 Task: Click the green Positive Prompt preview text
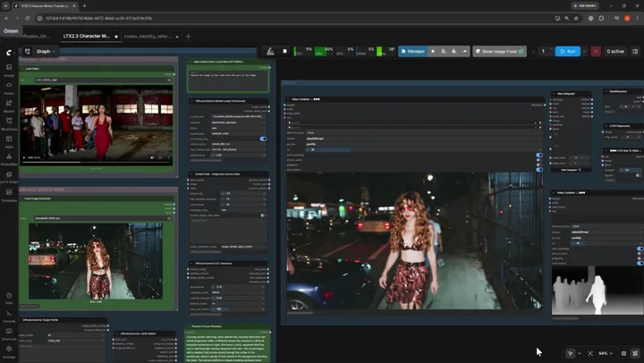tap(228, 348)
